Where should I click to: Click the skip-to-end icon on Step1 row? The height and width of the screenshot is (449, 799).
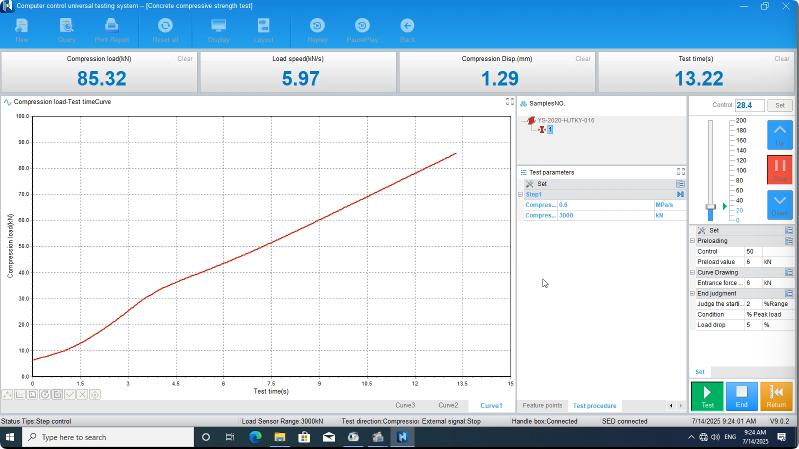point(680,194)
